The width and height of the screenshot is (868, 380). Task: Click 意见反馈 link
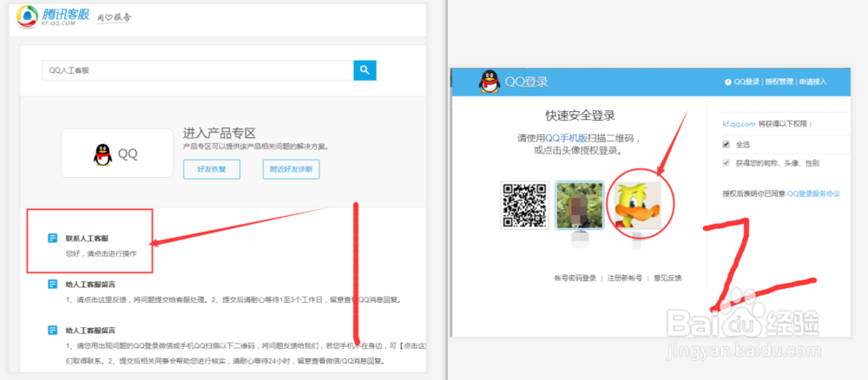coord(667,278)
